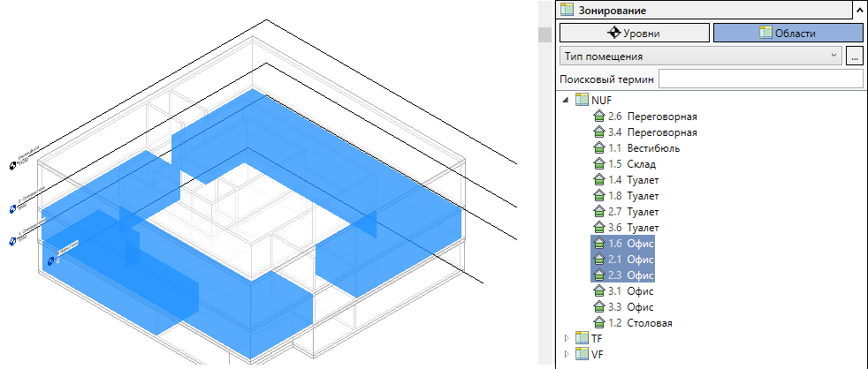Image resolution: width=868 pixels, height=369 pixels.
Task: Click the VF group table icon
Action: coord(582,353)
